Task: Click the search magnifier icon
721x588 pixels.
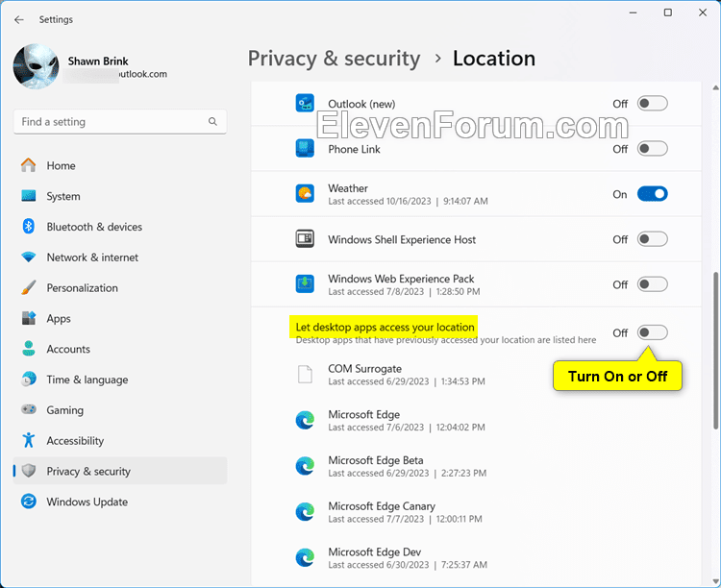Action: coord(212,121)
